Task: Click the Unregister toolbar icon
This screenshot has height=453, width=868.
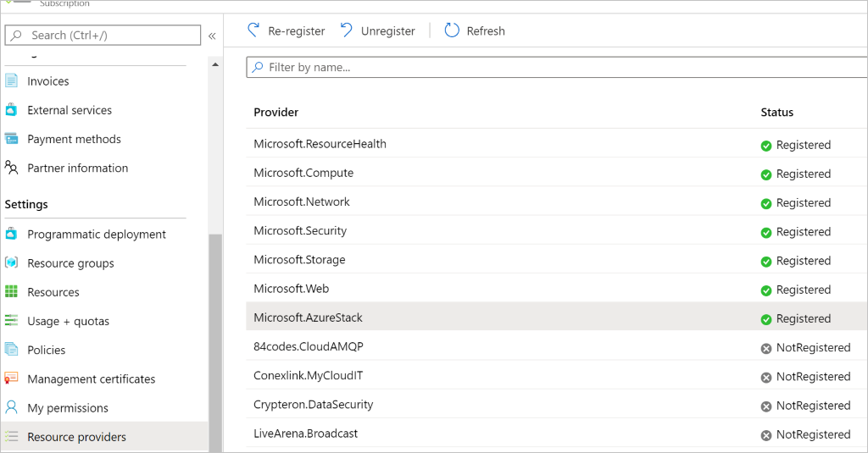Action: click(x=347, y=30)
